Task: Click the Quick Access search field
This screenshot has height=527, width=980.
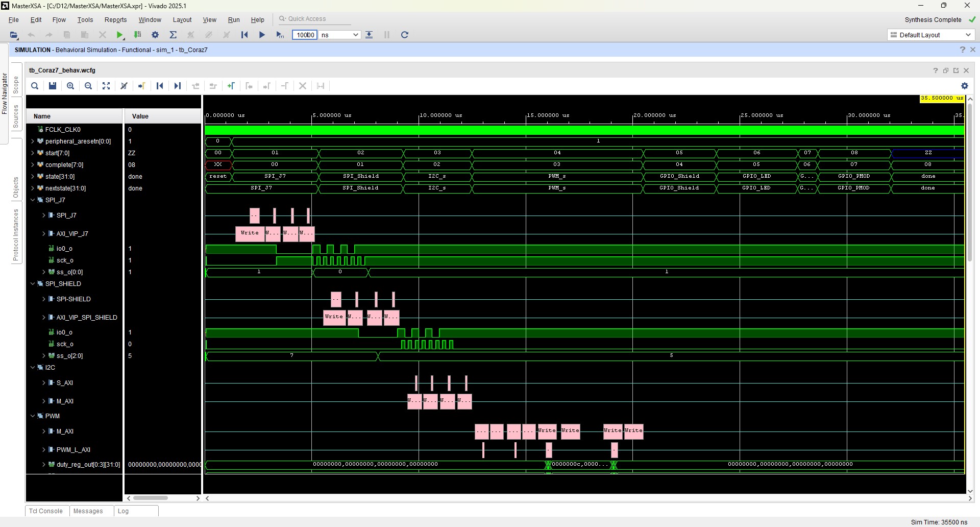Action: (314, 19)
